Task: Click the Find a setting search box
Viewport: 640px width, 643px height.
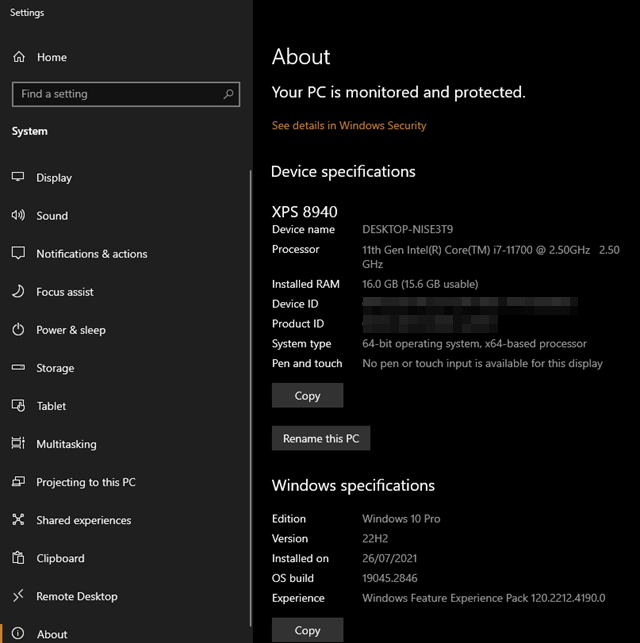Action: tap(126, 94)
